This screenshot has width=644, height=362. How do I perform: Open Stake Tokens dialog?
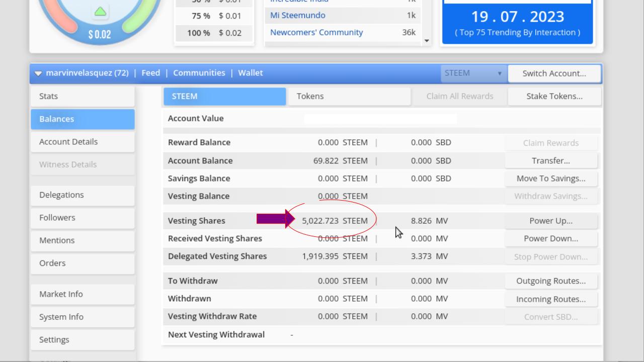coord(554,96)
